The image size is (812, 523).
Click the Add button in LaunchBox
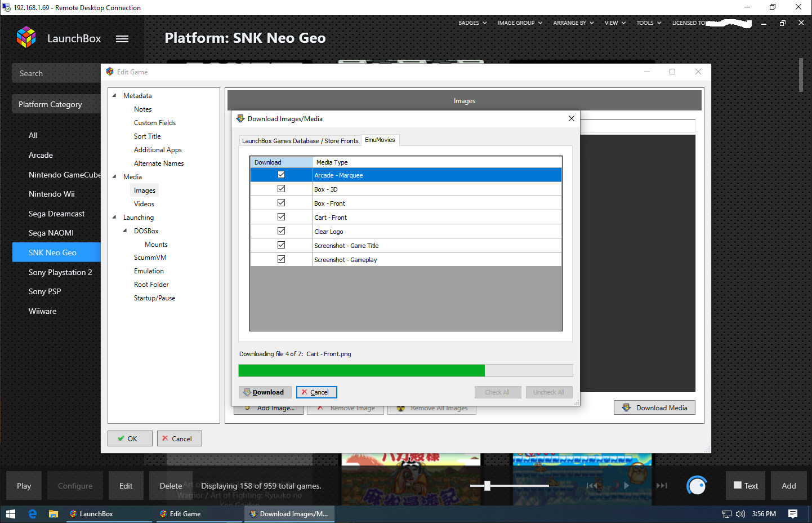(x=789, y=486)
